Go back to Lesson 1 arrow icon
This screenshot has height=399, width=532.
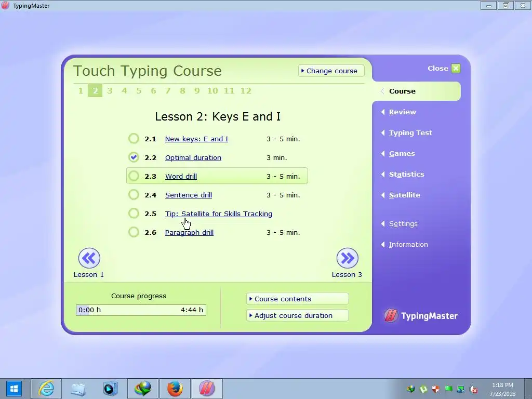tap(89, 258)
